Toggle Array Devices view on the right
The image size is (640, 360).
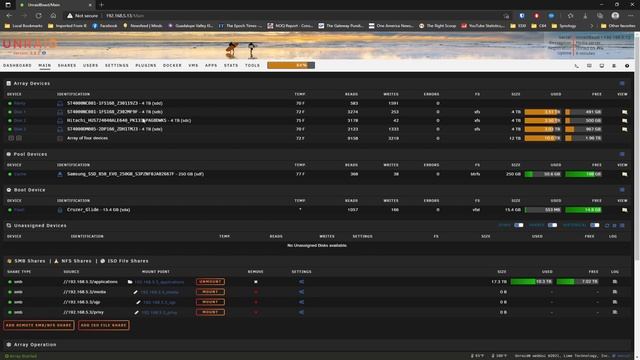pos(622,83)
